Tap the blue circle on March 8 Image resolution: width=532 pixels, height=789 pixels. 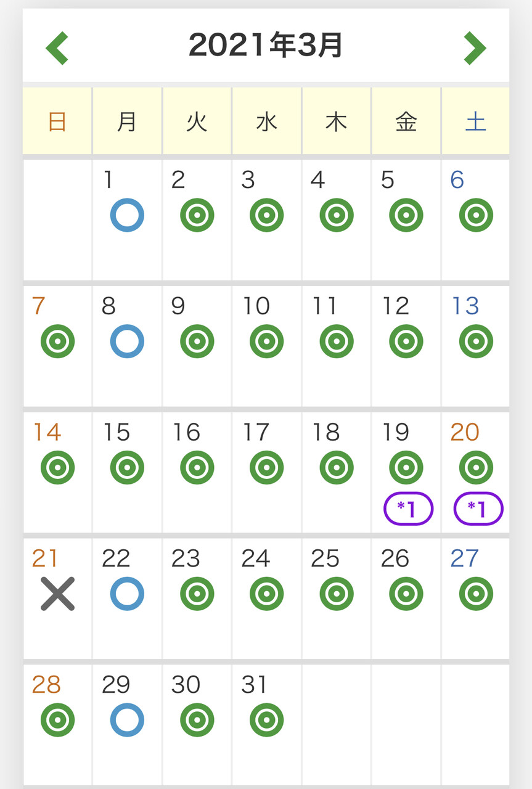coord(127,341)
